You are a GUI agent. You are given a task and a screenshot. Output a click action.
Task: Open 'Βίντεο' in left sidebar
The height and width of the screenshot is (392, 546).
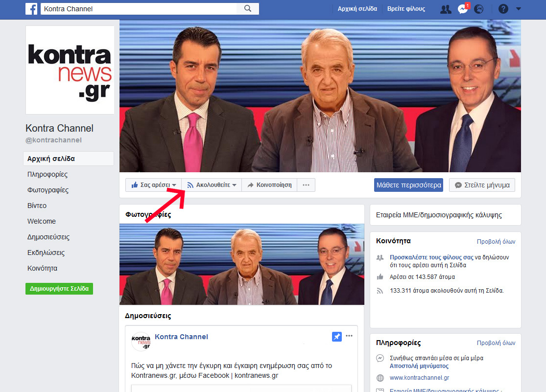37,206
